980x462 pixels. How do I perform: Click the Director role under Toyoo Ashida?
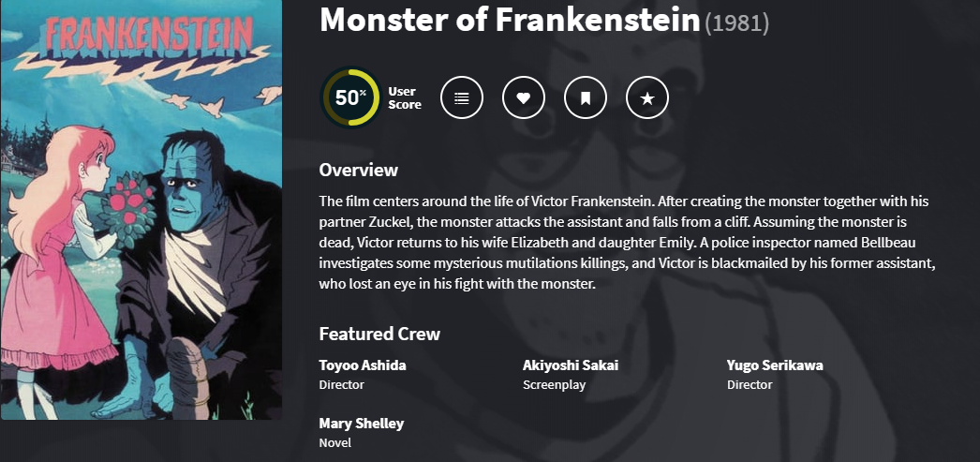(341, 385)
